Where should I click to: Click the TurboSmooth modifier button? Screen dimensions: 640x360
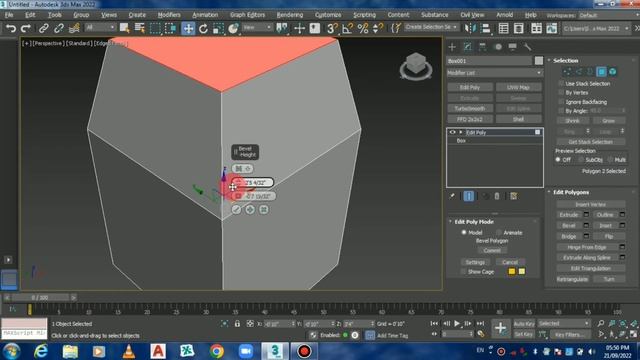click(470, 109)
